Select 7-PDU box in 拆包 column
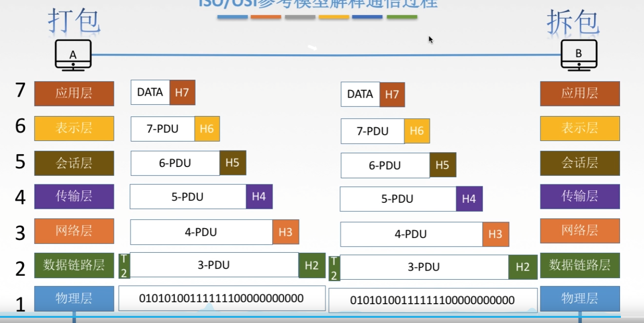 372,131
